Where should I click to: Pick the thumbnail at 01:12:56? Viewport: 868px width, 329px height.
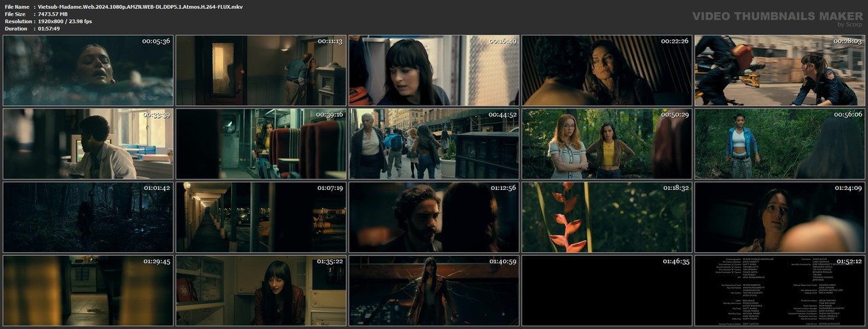click(434, 217)
